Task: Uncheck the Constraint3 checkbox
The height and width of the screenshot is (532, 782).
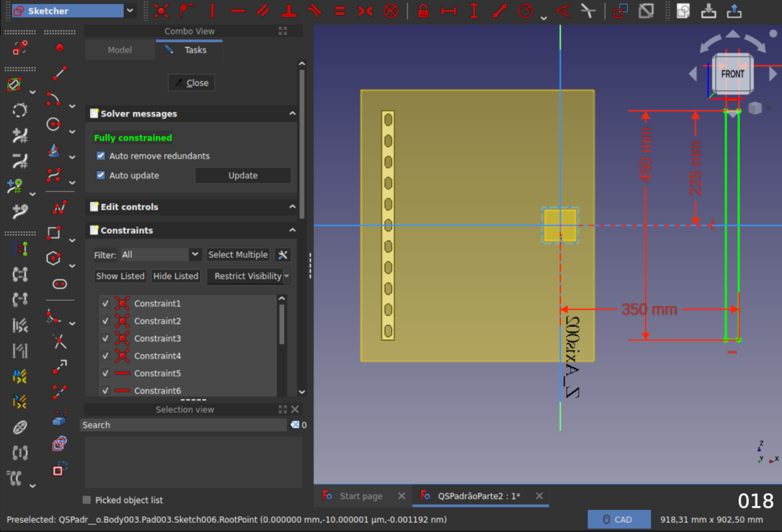Action: pyautogui.click(x=105, y=339)
